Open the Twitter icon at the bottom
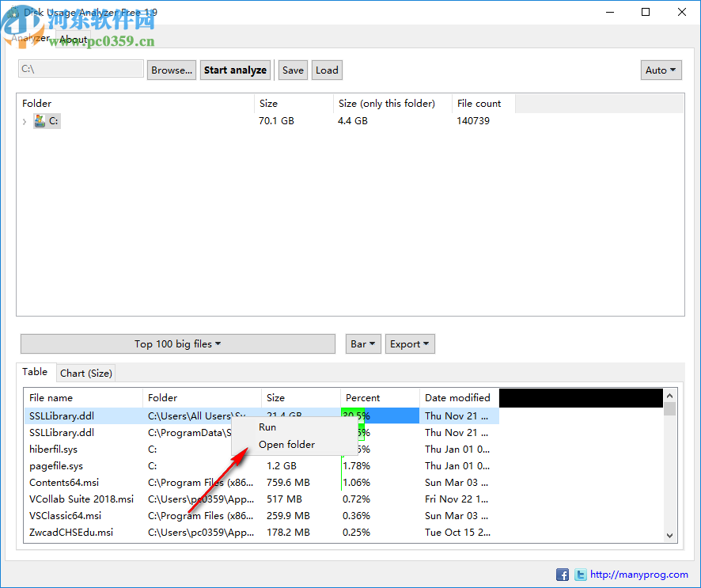The width and height of the screenshot is (701, 588). coord(581,575)
